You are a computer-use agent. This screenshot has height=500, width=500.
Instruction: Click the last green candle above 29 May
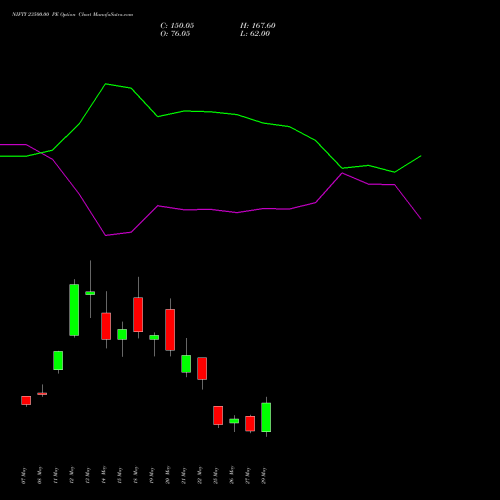[x=266, y=417]
